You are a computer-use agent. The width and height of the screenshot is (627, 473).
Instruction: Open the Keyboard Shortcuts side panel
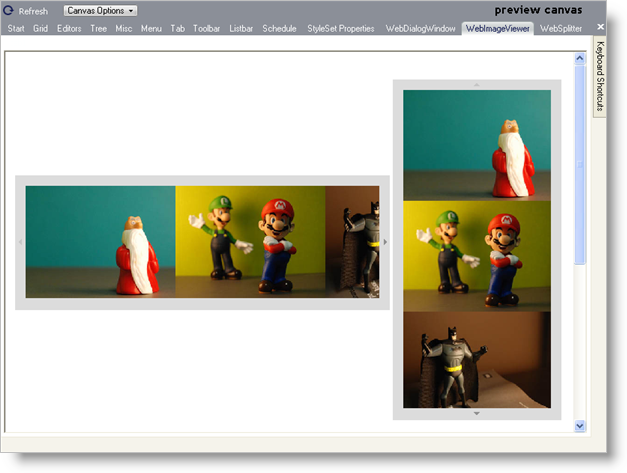pos(600,76)
